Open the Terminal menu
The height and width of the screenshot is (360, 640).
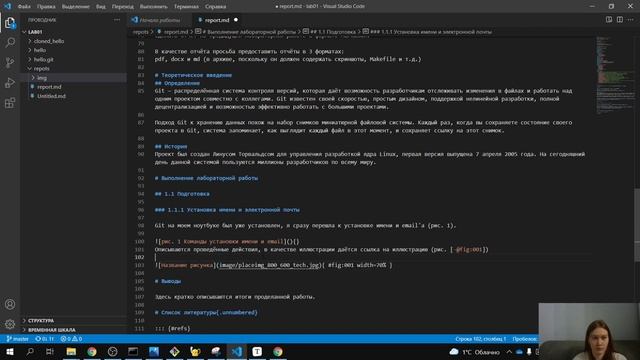[x=186, y=7]
